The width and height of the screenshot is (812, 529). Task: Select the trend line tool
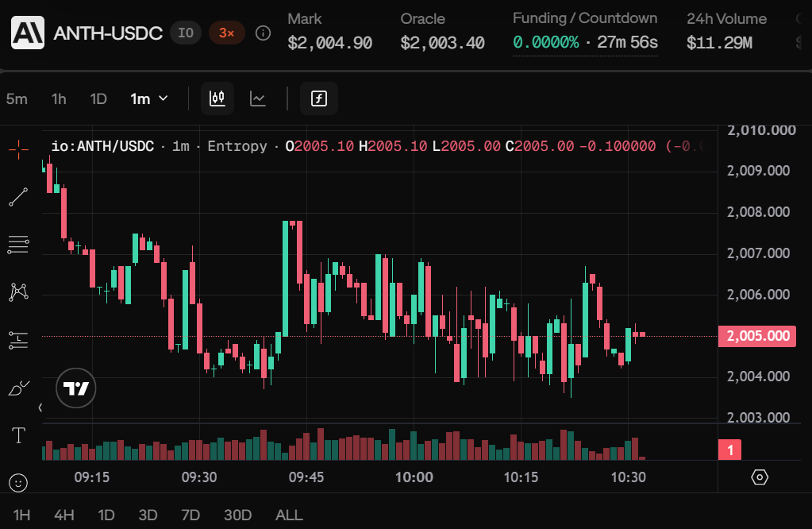(x=18, y=197)
